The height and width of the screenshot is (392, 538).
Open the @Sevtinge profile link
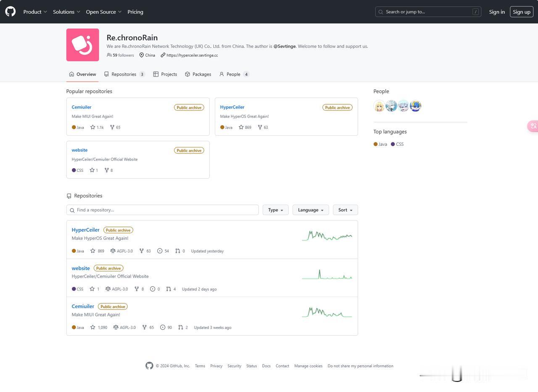[x=285, y=46]
